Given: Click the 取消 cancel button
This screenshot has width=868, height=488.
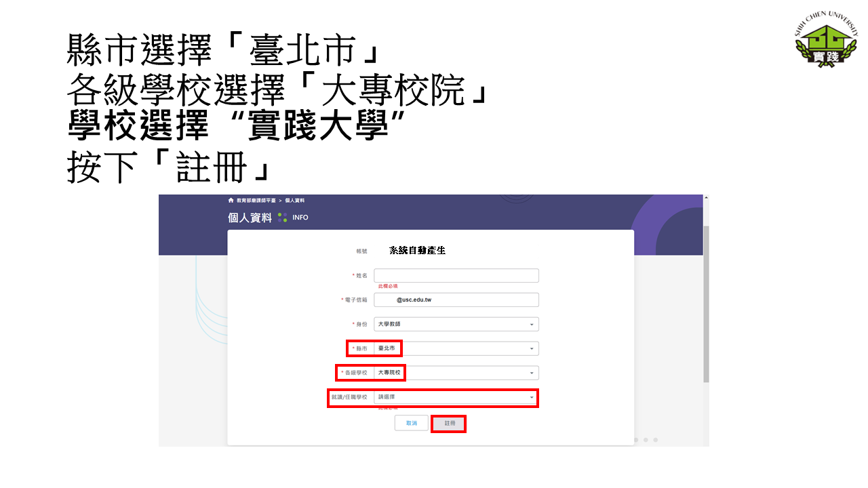Looking at the screenshot, I should tap(412, 423).
